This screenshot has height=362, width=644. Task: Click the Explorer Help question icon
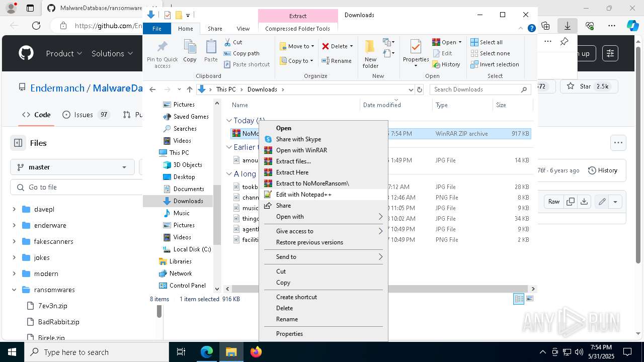point(531,29)
